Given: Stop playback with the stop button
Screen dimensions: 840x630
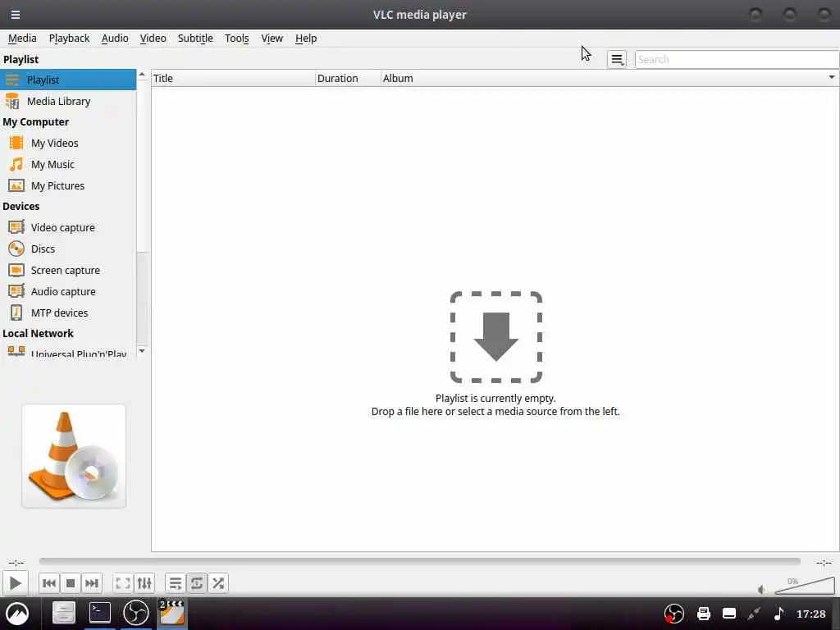Looking at the screenshot, I should [71, 583].
